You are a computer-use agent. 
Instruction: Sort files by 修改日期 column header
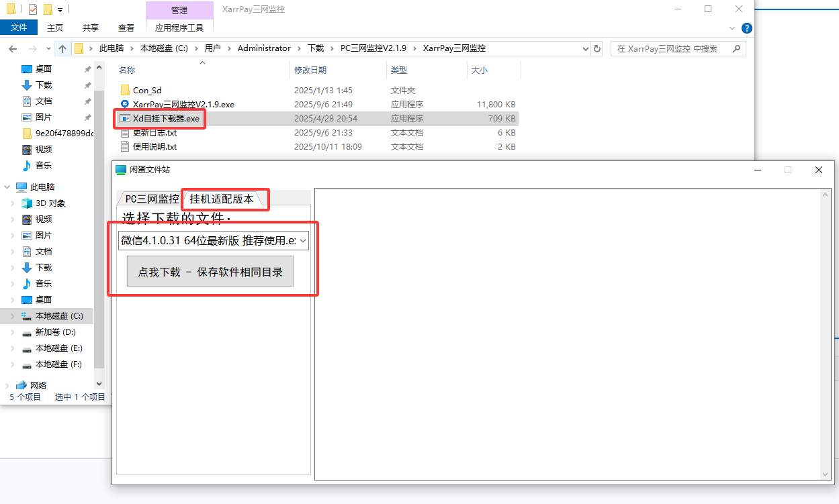(x=310, y=70)
